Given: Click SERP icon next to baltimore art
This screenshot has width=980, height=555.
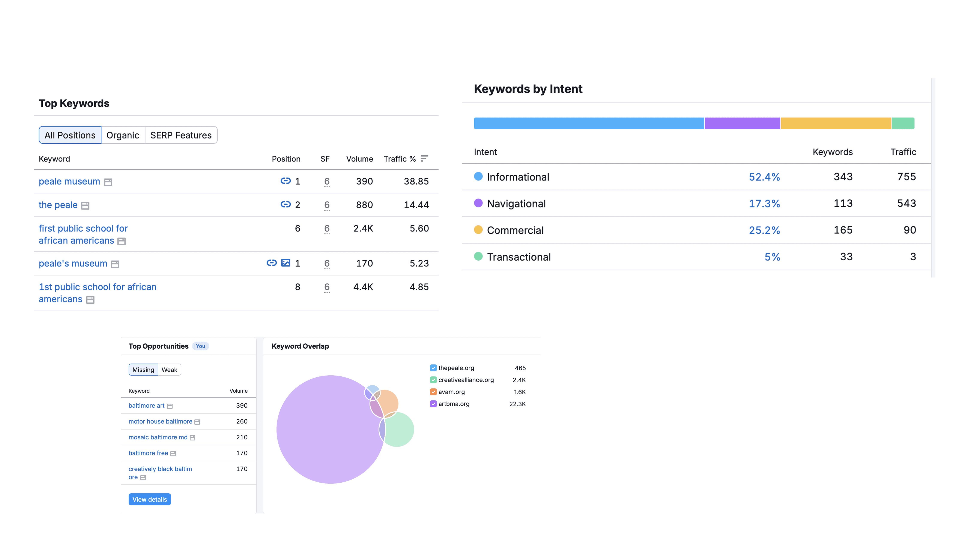Looking at the screenshot, I should [170, 406].
